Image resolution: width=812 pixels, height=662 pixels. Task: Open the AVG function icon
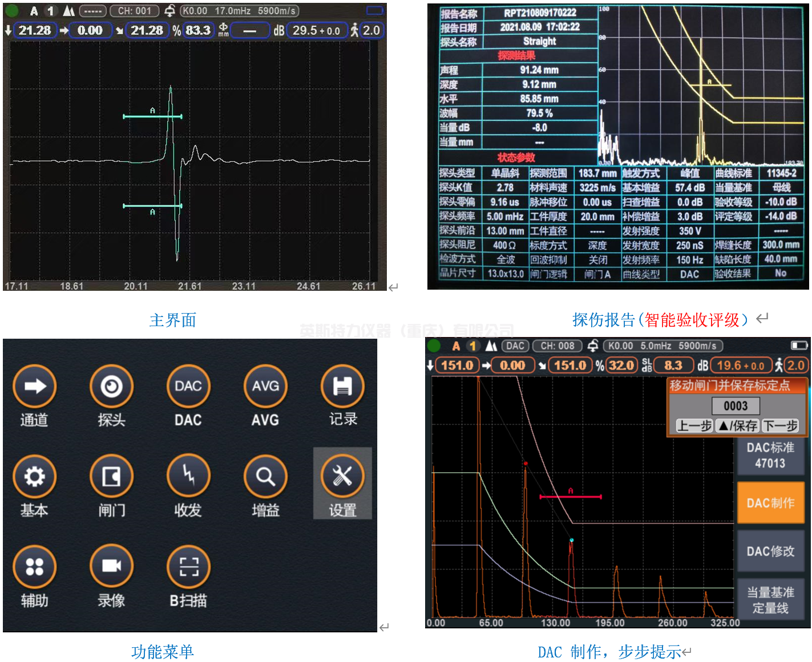pos(265,387)
